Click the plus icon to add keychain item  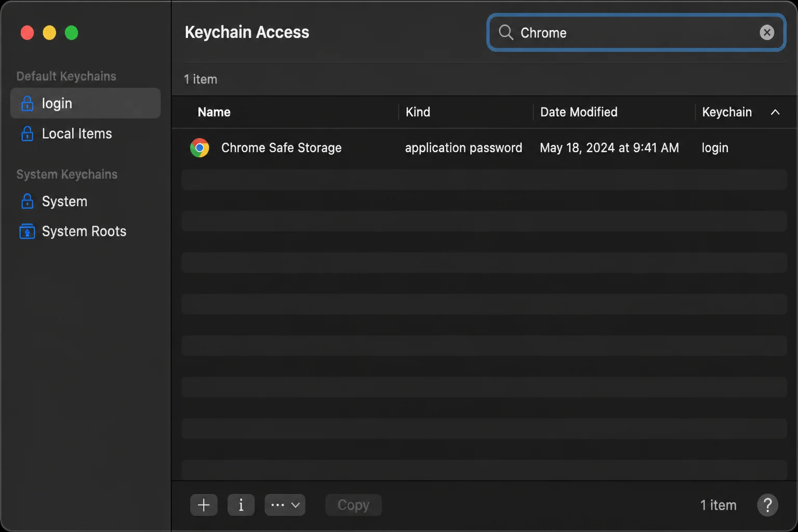204,505
